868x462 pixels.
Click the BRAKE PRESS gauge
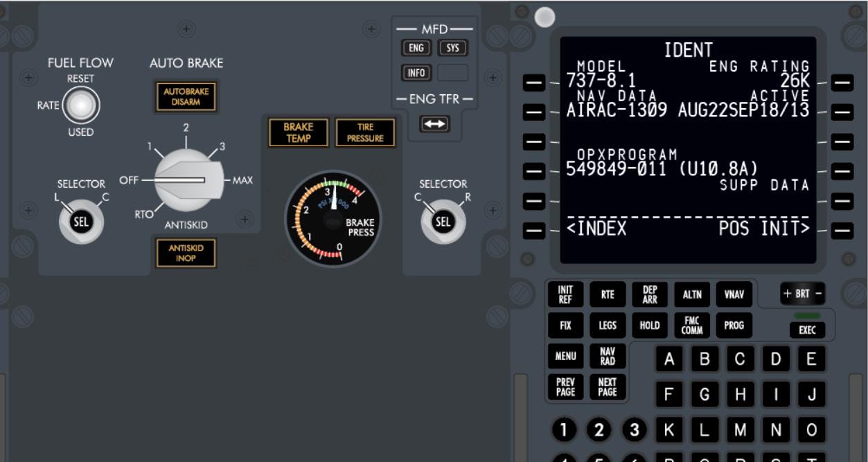coord(333,219)
